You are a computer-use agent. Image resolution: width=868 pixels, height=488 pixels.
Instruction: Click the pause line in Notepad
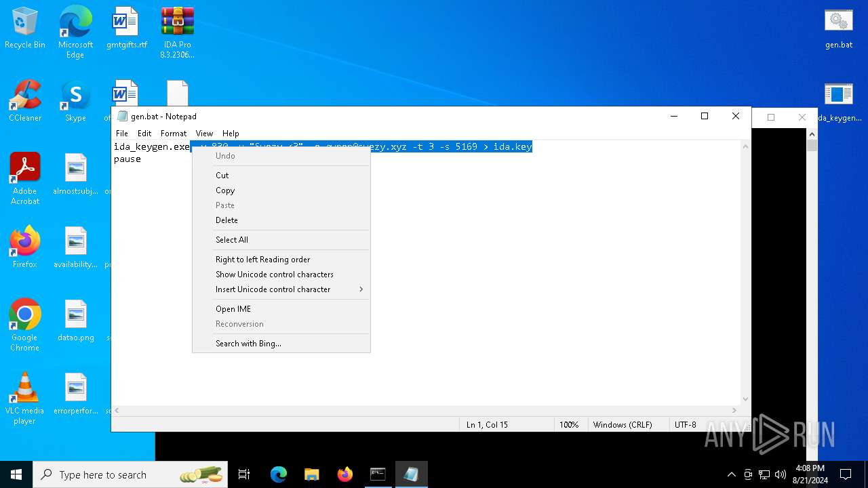pyautogui.click(x=127, y=159)
